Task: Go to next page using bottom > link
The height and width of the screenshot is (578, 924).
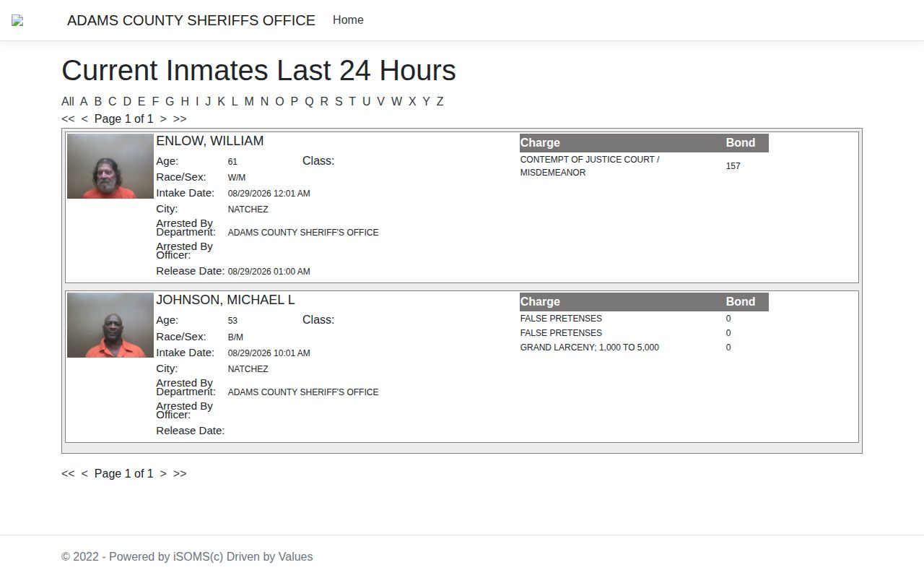Action: tap(163, 474)
